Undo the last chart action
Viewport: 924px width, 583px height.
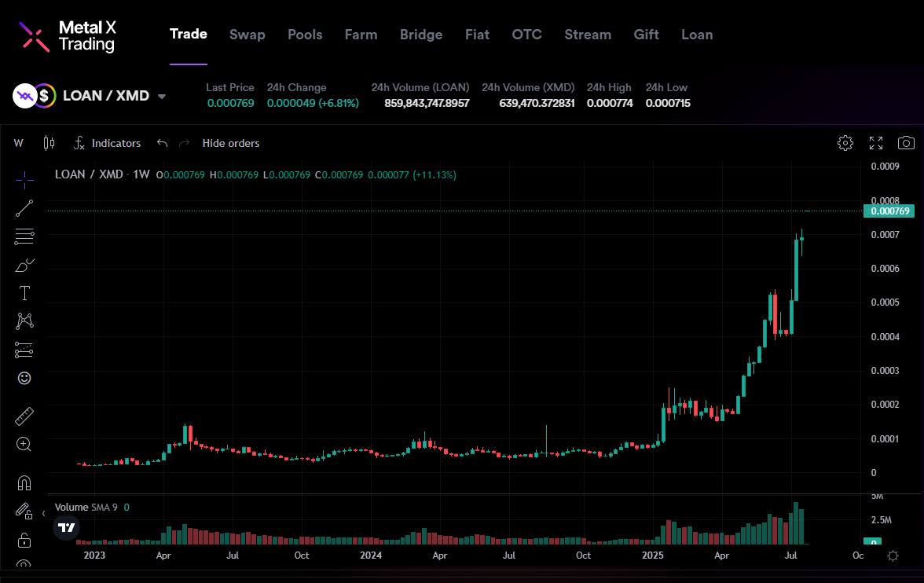(162, 143)
